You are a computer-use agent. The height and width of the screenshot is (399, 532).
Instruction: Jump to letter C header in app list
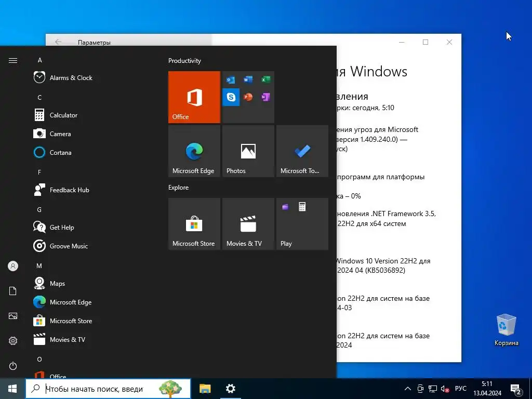pyautogui.click(x=39, y=97)
